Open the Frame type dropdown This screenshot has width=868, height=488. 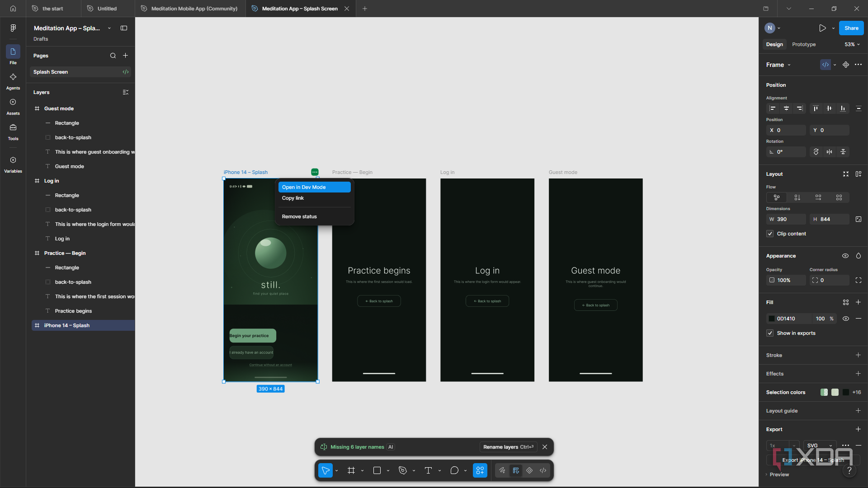tap(778, 65)
